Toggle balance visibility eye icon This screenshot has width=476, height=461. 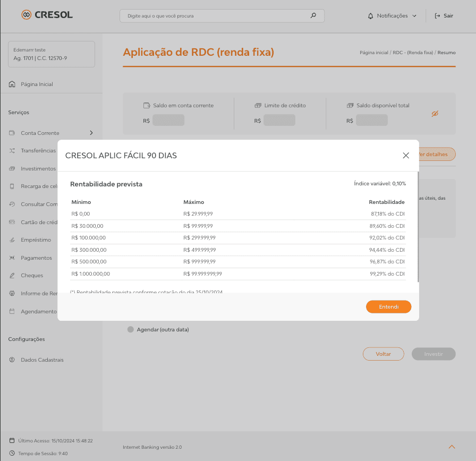click(435, 114)
